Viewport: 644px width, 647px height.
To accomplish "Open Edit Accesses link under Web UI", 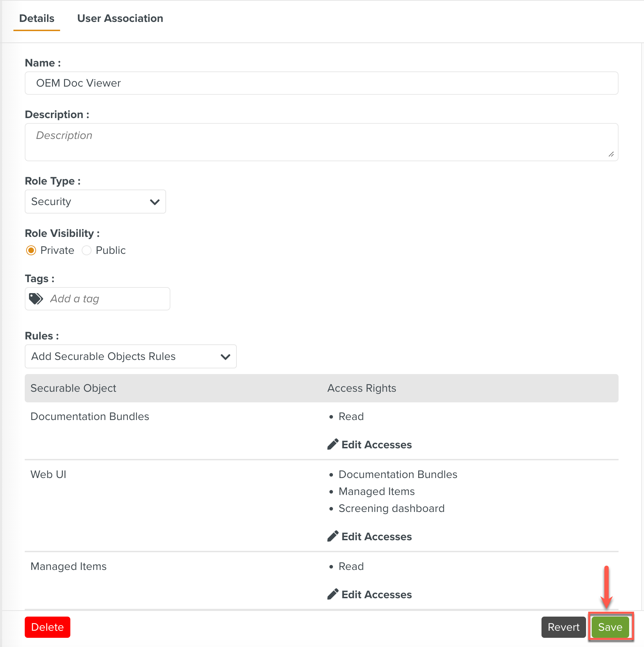I will [x=376, y=536].
